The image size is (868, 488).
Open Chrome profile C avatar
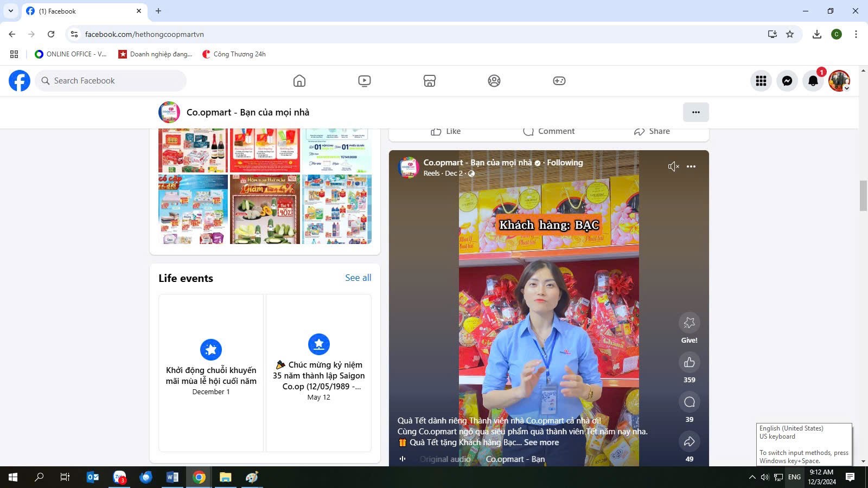pos(837,34)
